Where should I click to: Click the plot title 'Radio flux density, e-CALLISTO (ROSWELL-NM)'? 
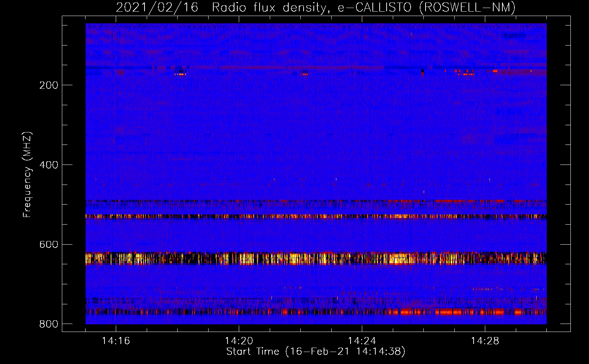coord(364,7)
